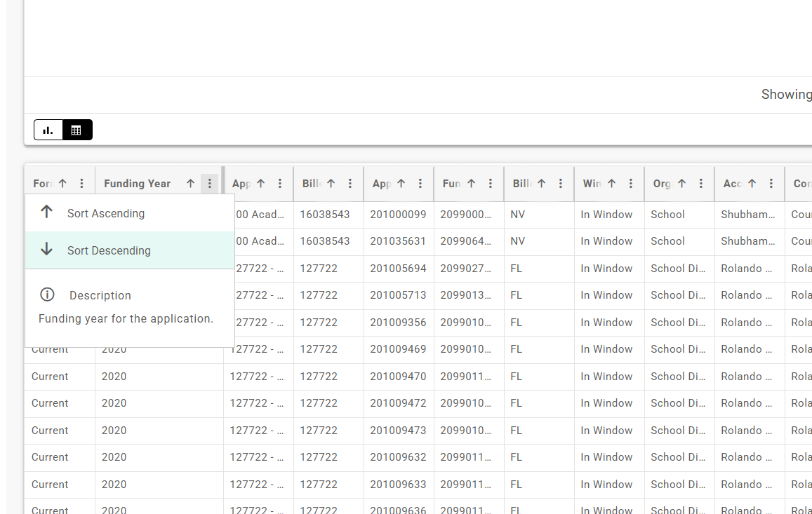
Task: Click the 201000099 cell in the first row
Action: click(398, 215)
